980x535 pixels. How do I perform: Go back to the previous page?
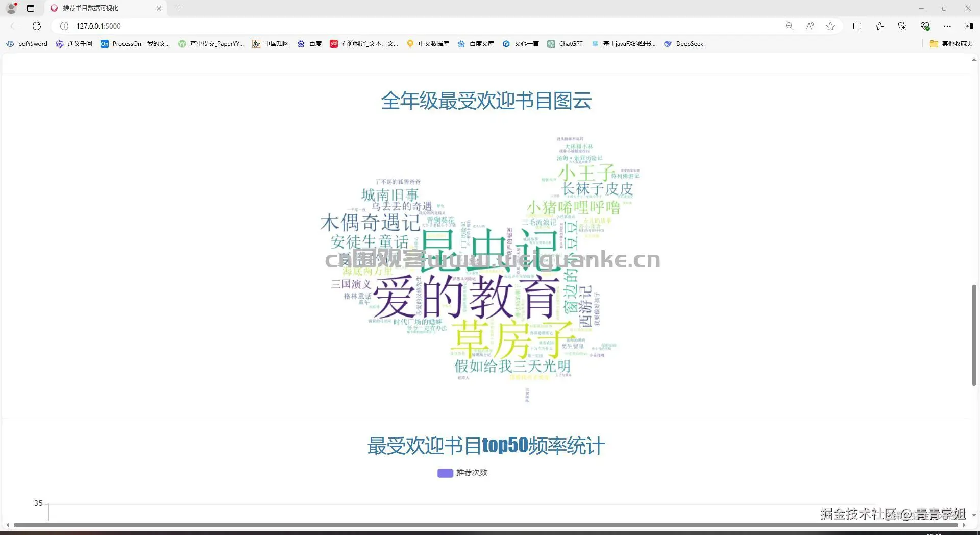(x=14, y=26)
